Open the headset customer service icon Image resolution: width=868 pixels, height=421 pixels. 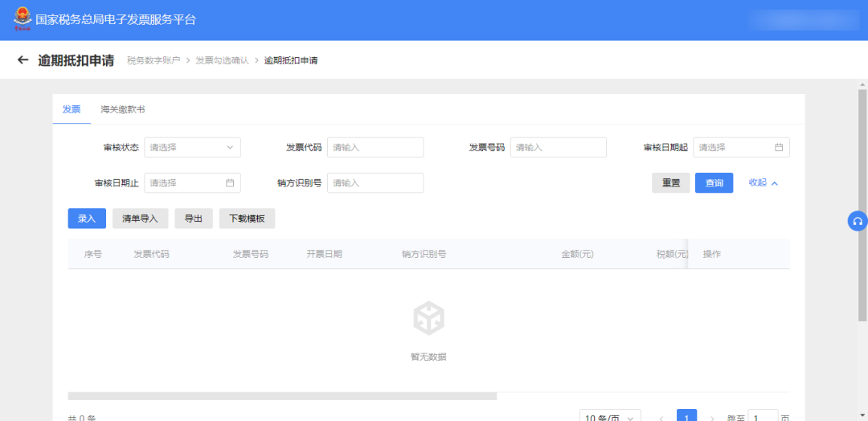(858, 221)
